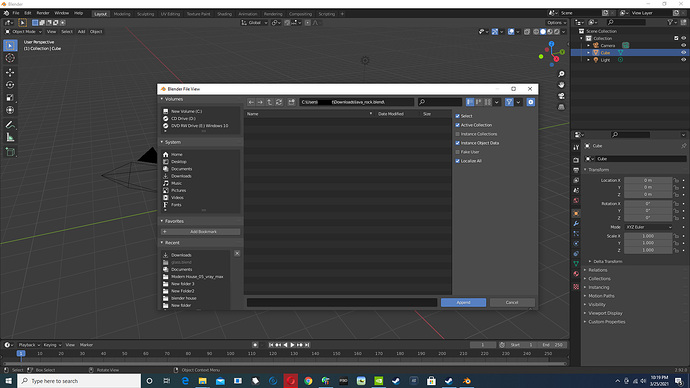
Task: Go to parent directory in file view
Action: point(270,102)
